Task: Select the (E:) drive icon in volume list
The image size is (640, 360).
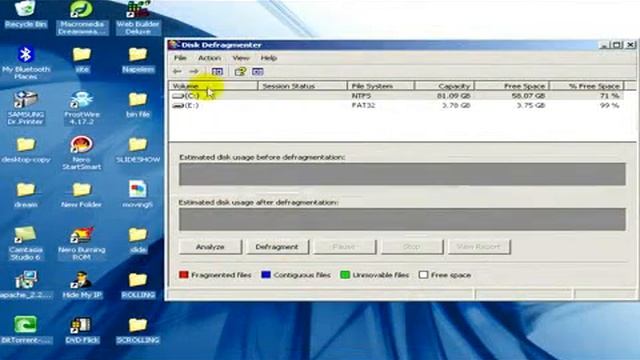Action: click(178, 105)
